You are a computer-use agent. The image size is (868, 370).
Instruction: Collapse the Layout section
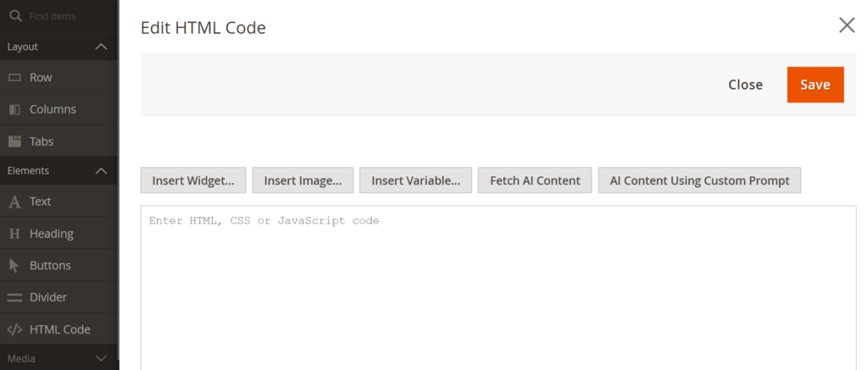pos(101,47)
